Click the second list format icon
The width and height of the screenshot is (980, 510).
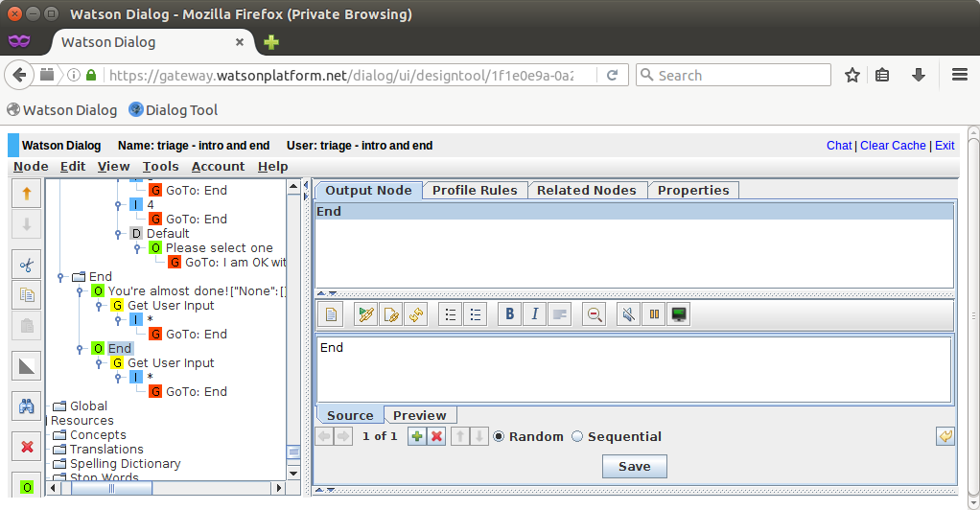click(476, 314)
